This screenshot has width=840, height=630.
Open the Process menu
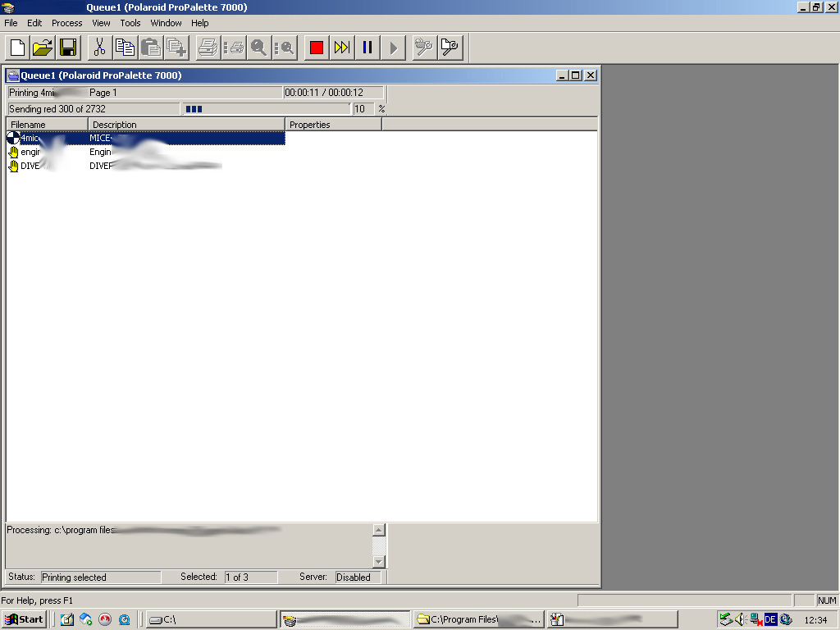point(67,23)
